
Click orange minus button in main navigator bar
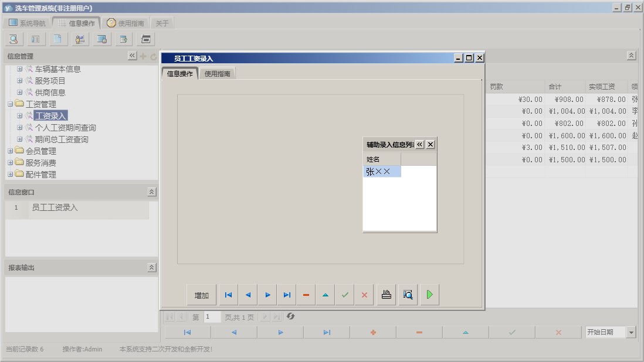(419, 333)
